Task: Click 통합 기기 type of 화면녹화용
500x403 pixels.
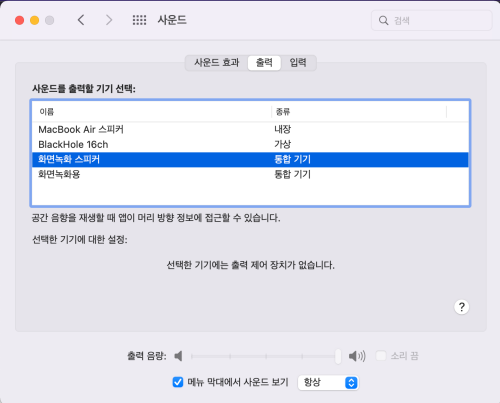Action: [x=292, y=174]
